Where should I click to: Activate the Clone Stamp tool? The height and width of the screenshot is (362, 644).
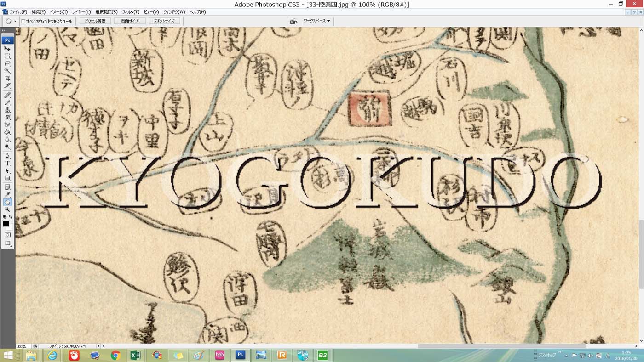[x=7, y=110]
